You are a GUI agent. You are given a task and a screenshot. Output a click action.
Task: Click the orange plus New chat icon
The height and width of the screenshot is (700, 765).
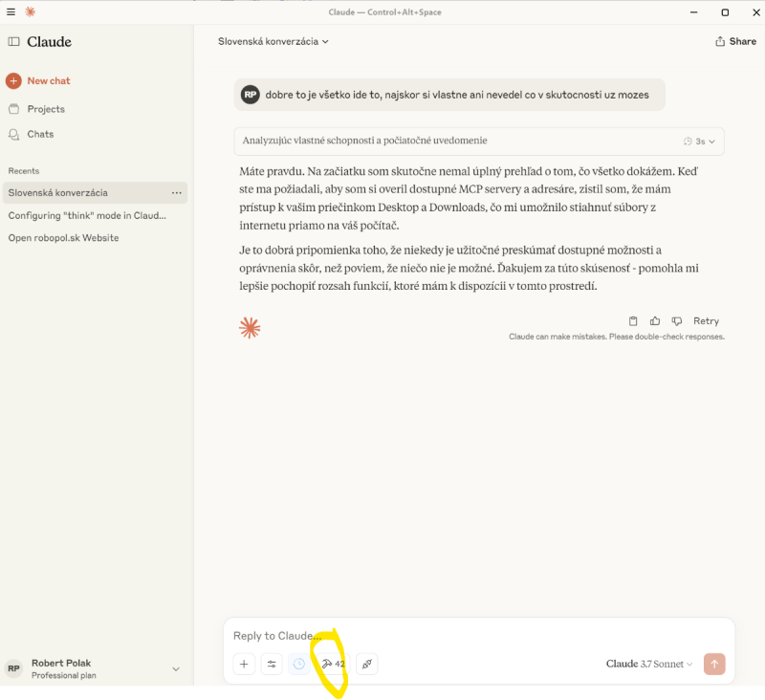(13, 81)
